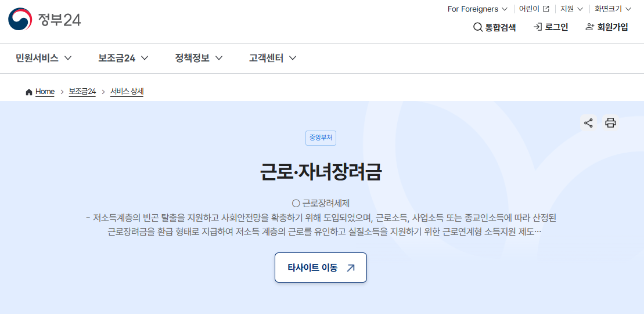This screenshot has width=644, height=318.
Task: Expand the For Foreigners dropdown
Action: pyautogui.click(x=477, y=9)
